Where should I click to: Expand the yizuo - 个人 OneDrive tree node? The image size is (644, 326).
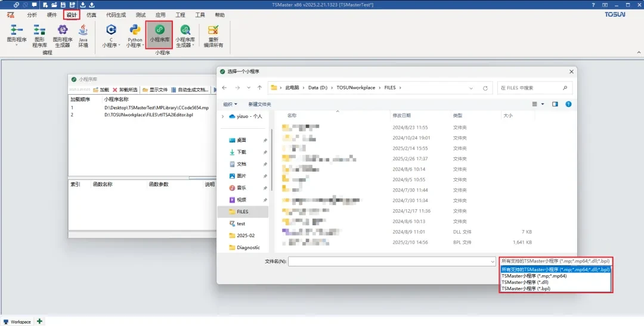(223, 117)
